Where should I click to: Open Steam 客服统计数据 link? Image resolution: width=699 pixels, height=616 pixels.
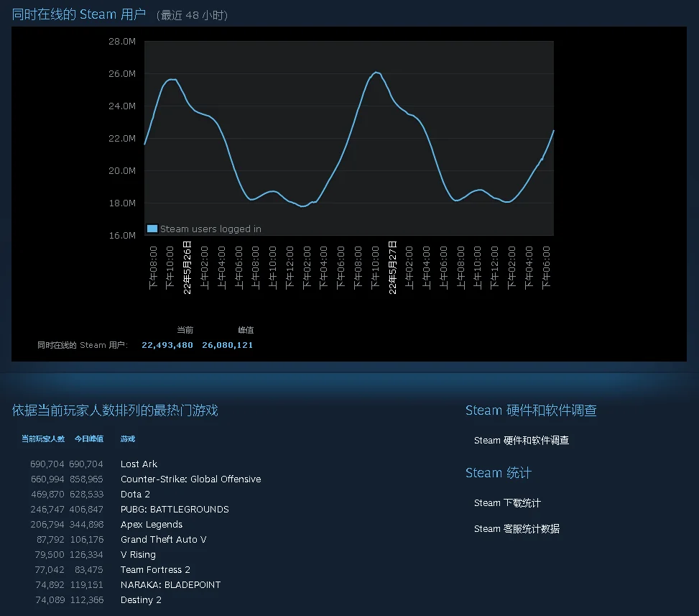point(517,529)
